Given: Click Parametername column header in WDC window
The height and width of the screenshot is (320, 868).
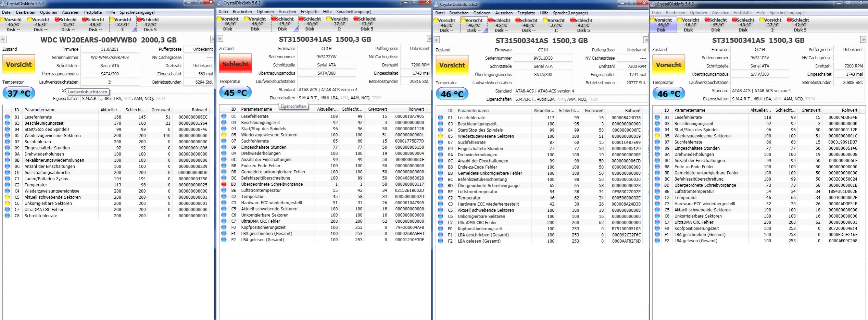Looking at the screenshot, I should pyautogui.click(x=61, y=110).
